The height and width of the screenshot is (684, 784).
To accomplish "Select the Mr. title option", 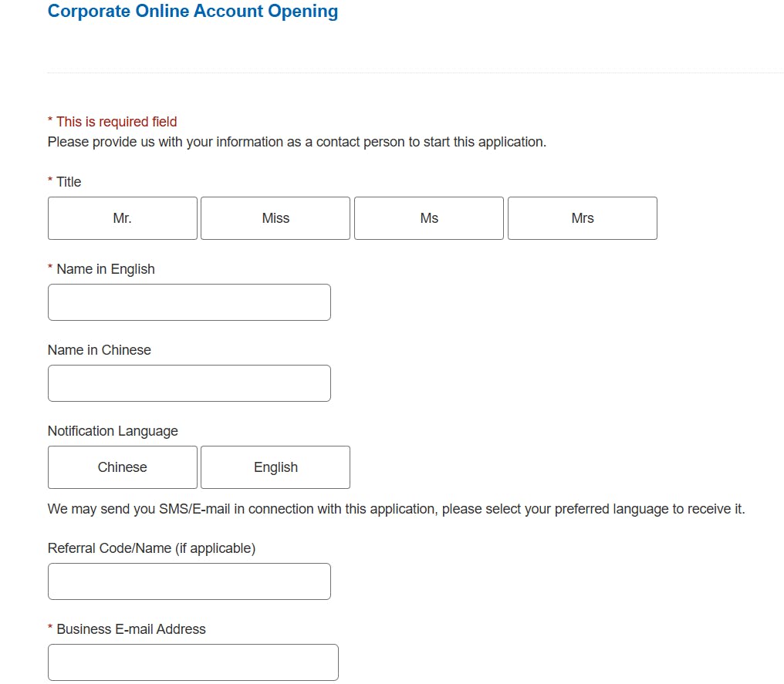I will [123, 218].
